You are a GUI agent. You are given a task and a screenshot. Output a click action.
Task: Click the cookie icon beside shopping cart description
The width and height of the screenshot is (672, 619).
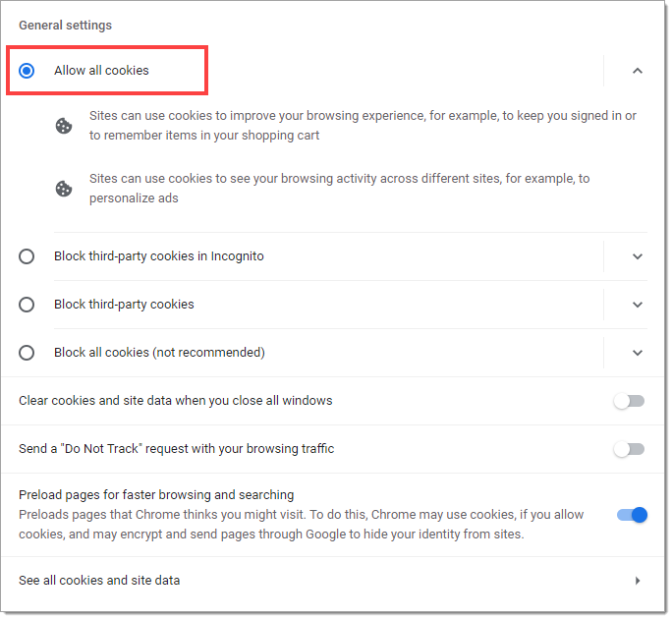(x=64, y=126)
